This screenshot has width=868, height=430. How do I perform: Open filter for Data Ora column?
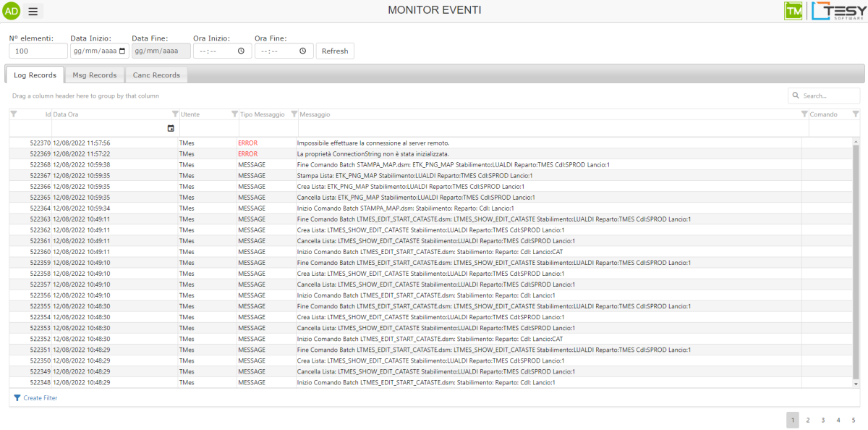174,114
